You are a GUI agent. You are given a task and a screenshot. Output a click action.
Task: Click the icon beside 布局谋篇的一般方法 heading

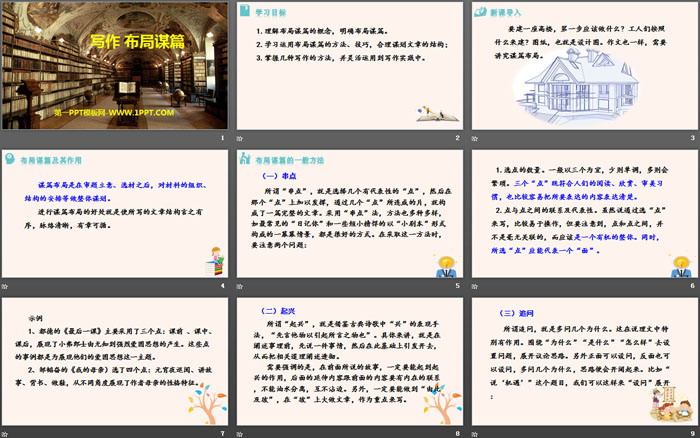click(x=245, y=159)
